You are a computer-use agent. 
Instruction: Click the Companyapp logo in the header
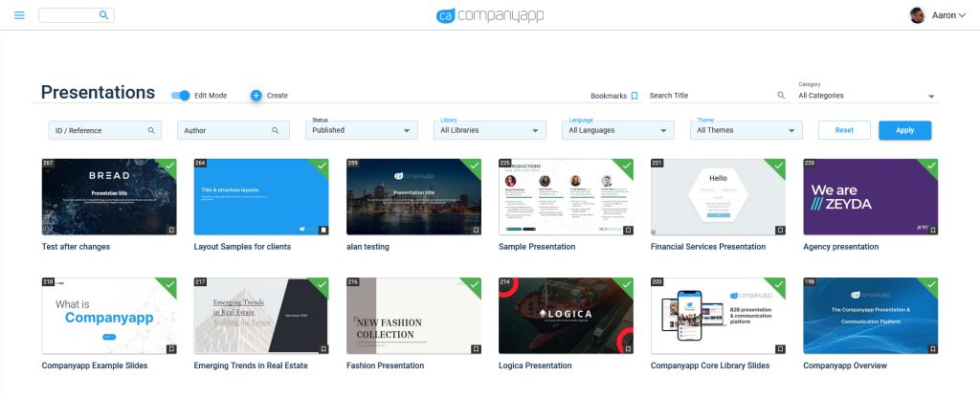pos(490,15)
